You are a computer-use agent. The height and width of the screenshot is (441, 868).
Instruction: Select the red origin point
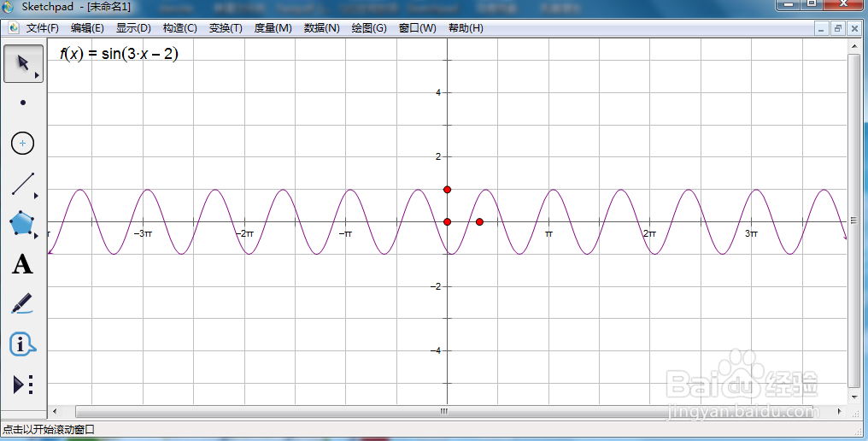[448, 222]
